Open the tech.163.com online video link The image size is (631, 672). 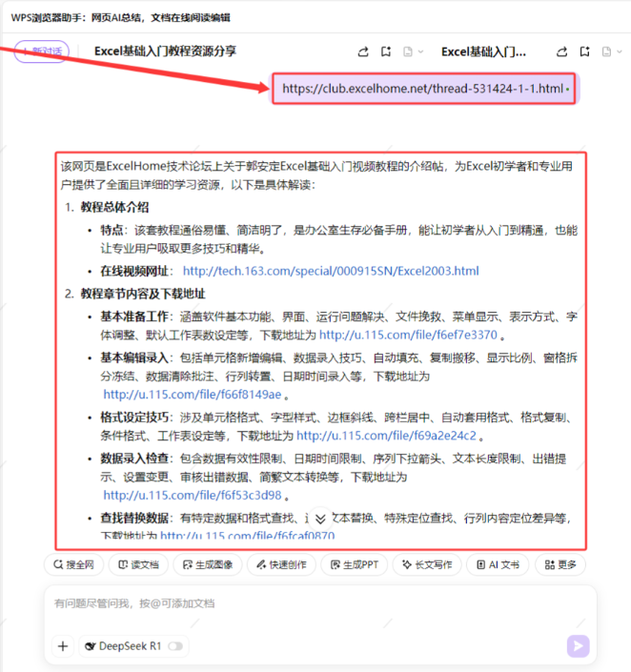331,271
